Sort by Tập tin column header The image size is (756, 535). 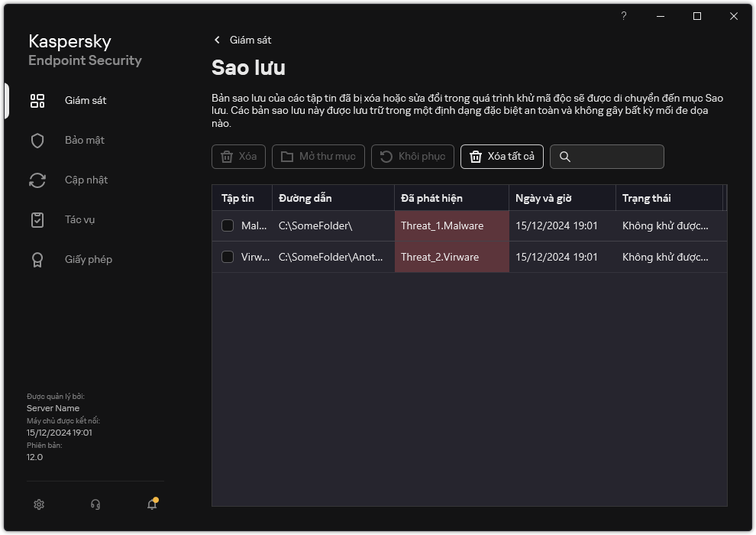pyautogui.click(x=242, y=198)
